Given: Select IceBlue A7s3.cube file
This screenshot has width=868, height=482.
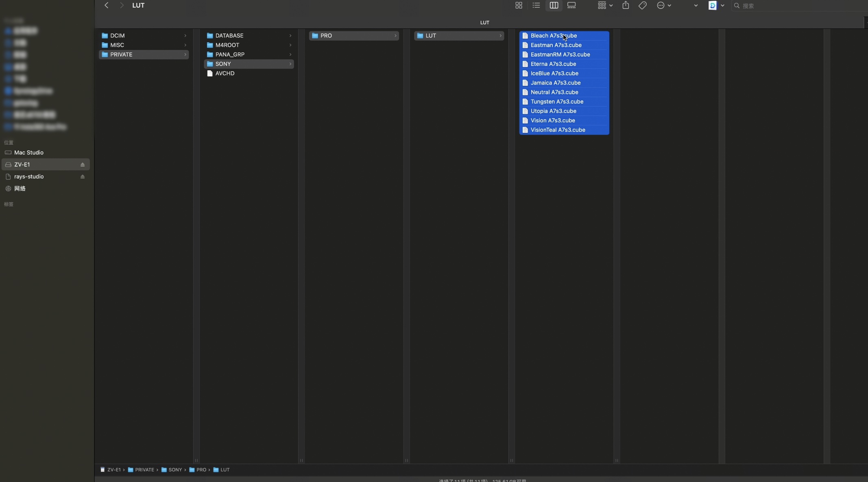Looking at the screenshot, I should coord(564,73).
